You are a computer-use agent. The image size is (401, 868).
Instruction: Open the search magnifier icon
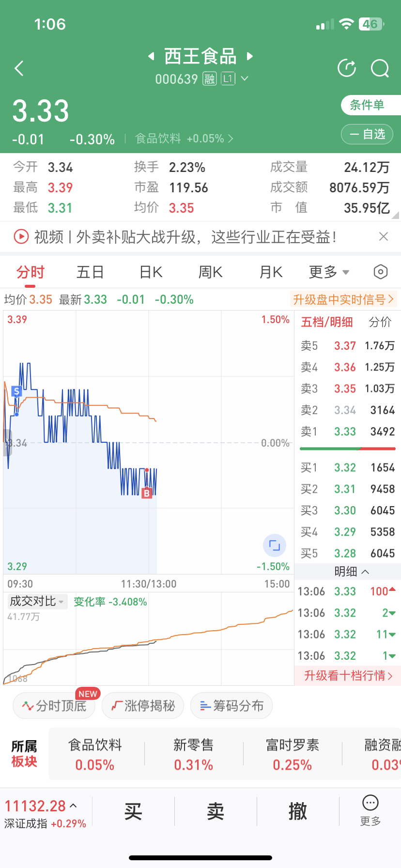(x=380, y=68)
